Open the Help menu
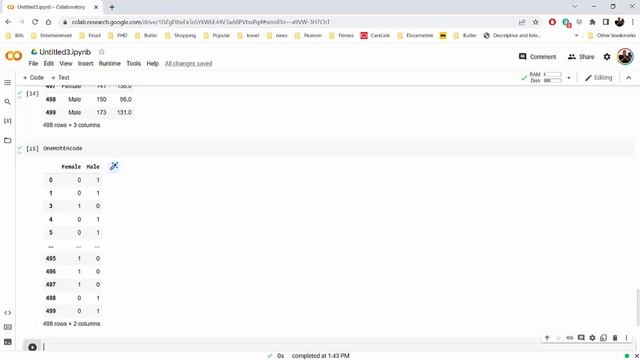The width and height of the screenshot is (640, 360). click(x=152, y=64)
